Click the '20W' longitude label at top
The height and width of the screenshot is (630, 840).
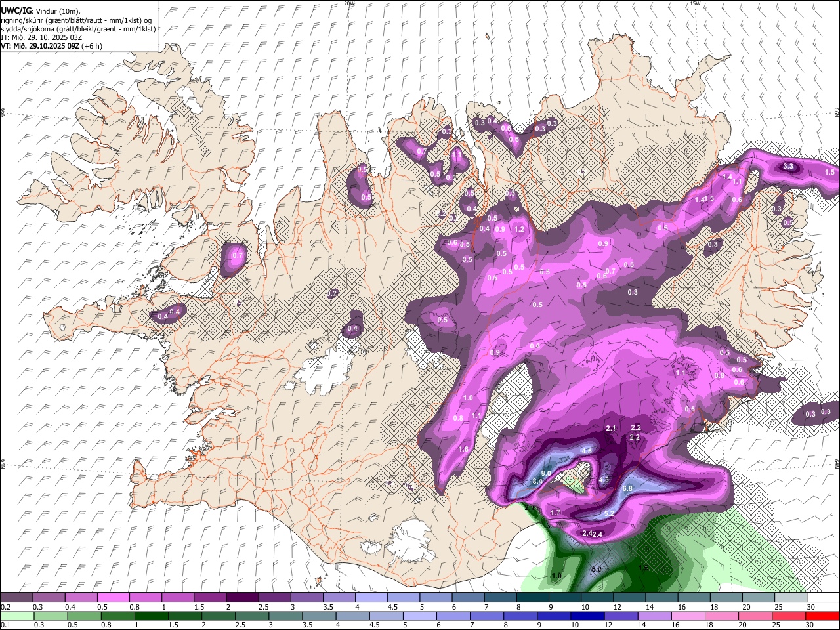tap(349, 3)
